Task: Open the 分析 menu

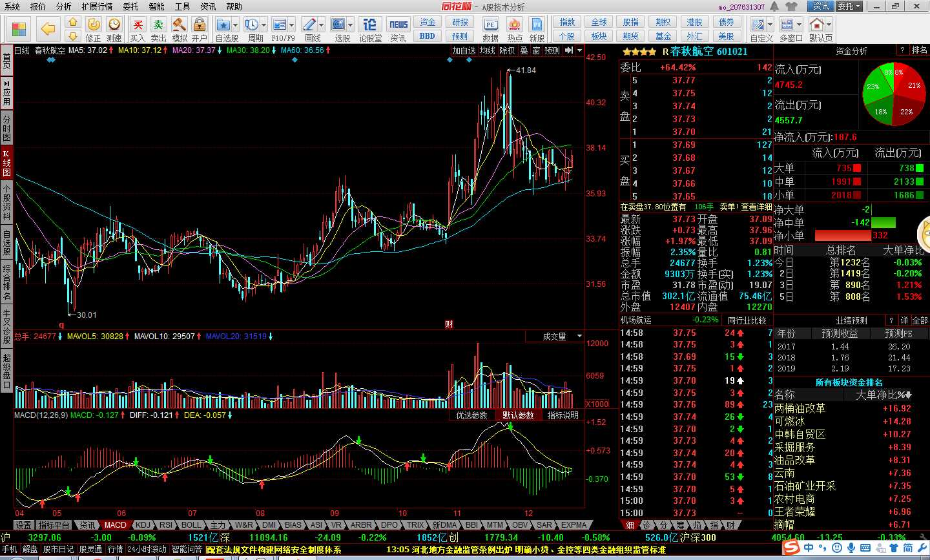Action: point(64,6)
